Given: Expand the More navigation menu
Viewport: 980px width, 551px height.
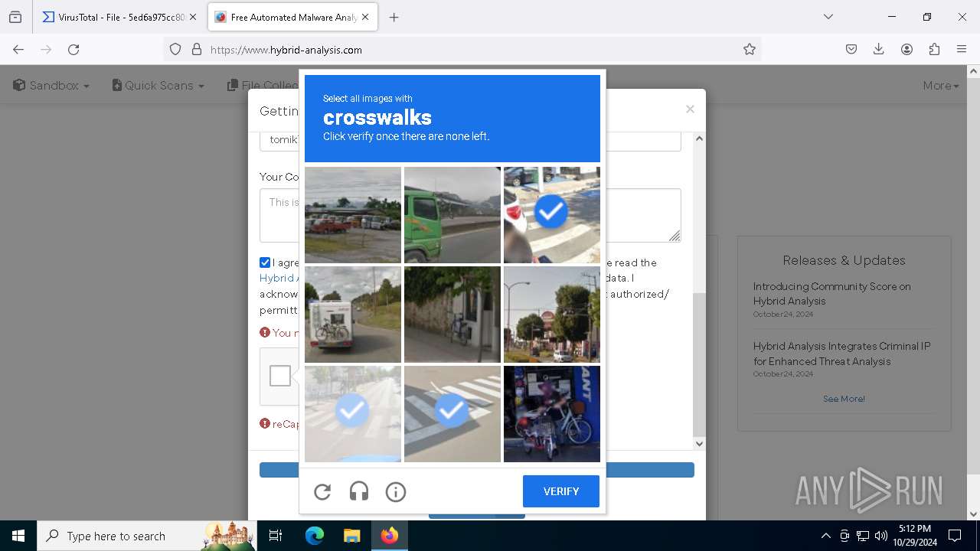Looking at the screenshot, I should click(941, 86).
